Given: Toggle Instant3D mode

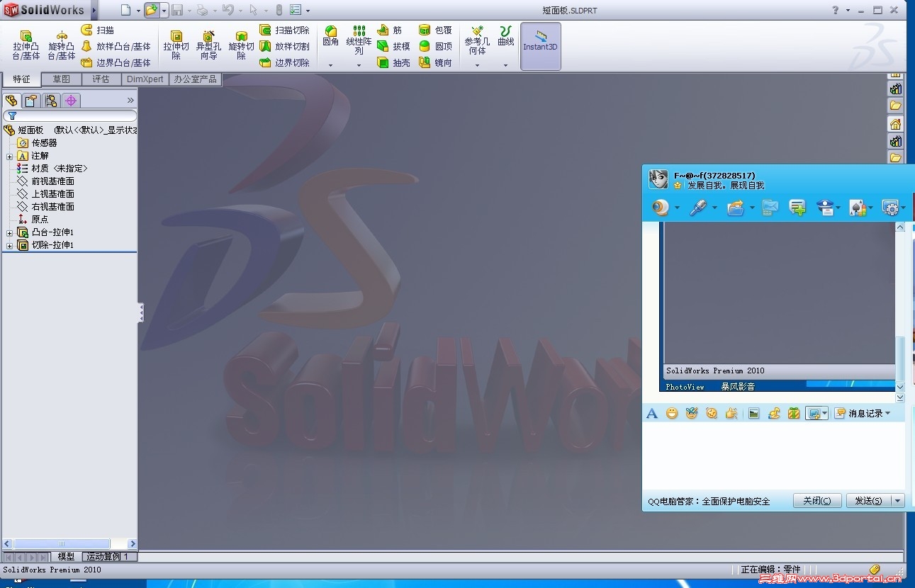Looking at the screenshot, I should pyautogui.click(x=541, y=46).
